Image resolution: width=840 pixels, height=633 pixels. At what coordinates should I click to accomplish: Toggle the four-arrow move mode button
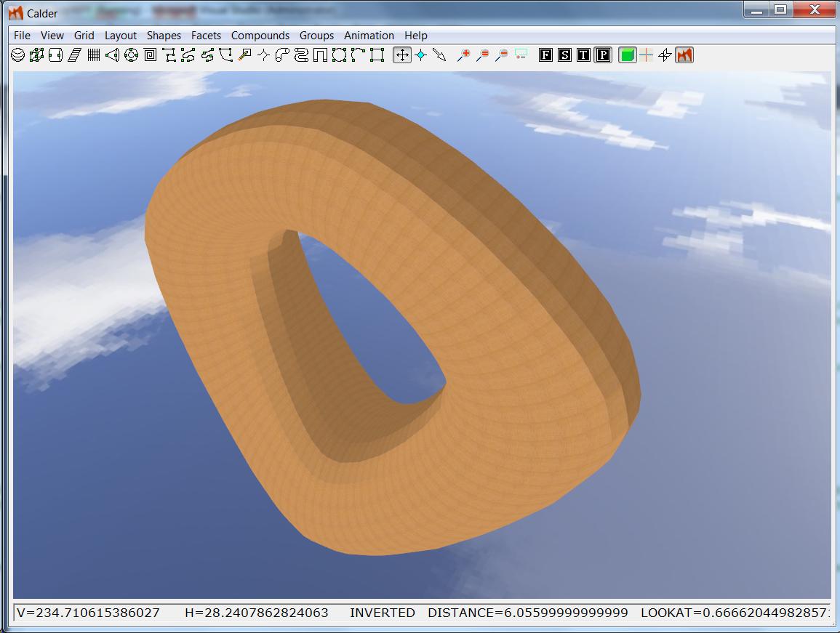[x=401, y=55]
